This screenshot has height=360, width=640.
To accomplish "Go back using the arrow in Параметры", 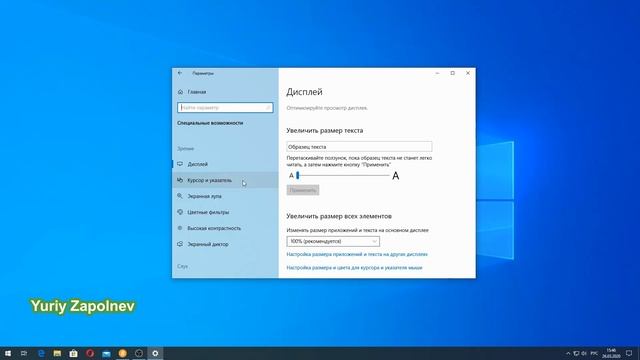I will point(180,73).
